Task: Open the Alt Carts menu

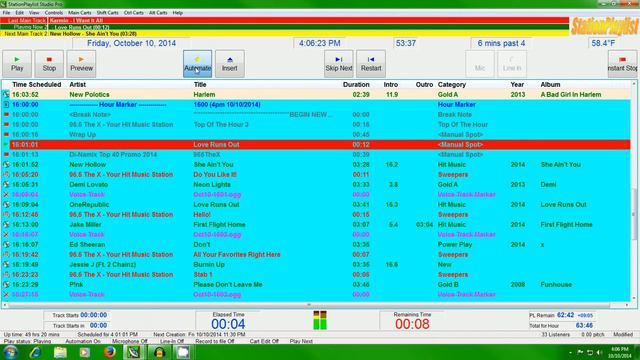Action: point(158,13)
